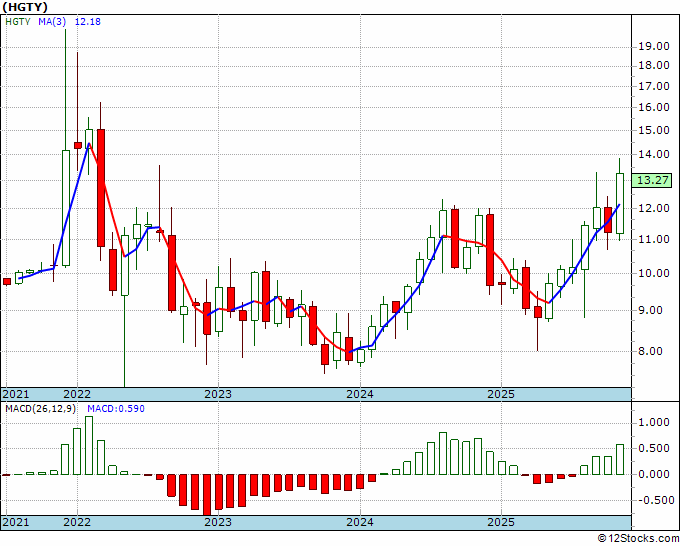The image size is (680, 546).
Task: Click 2024 on the MACD timeline
Action: pyautogui.click(x=360, y=522)
